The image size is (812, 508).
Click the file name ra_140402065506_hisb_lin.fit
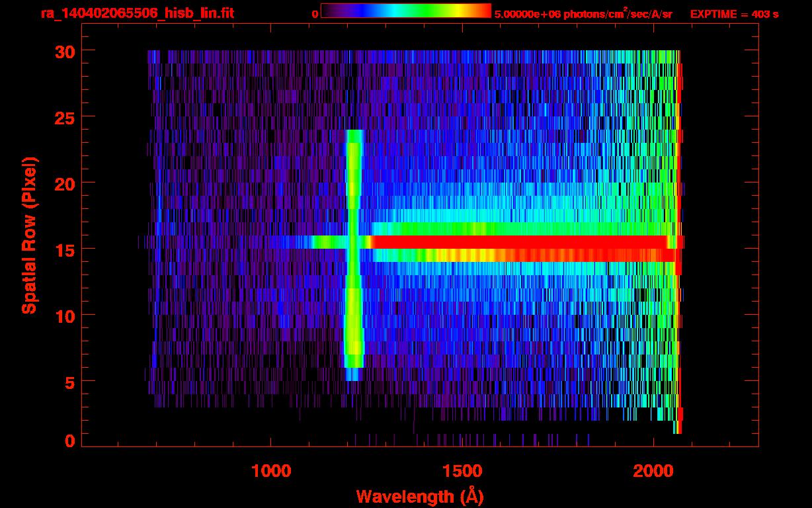pyautogui.click(x=137, y=13)
